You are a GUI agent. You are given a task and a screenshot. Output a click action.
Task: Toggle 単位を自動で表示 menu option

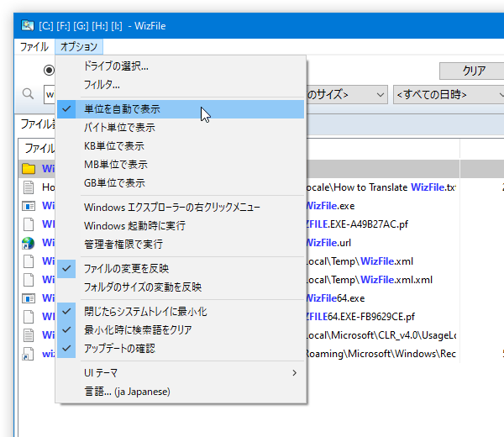tap(181, 109)
